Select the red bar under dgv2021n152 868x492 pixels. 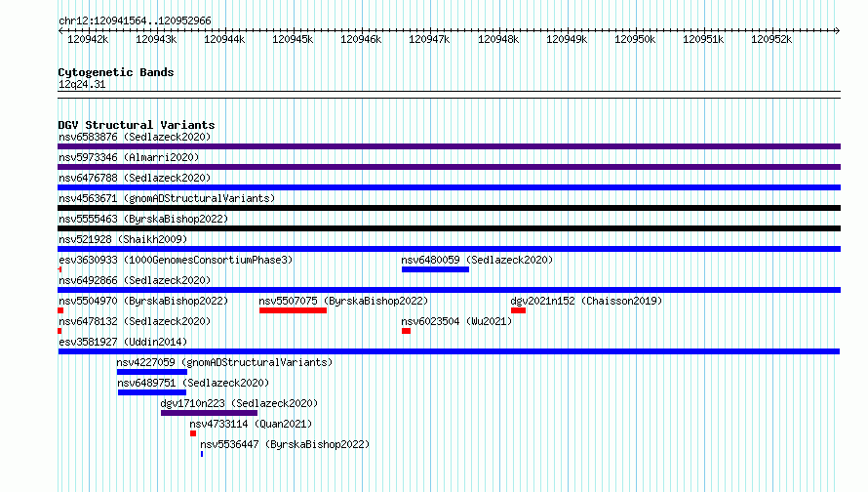tap(518, 310)
